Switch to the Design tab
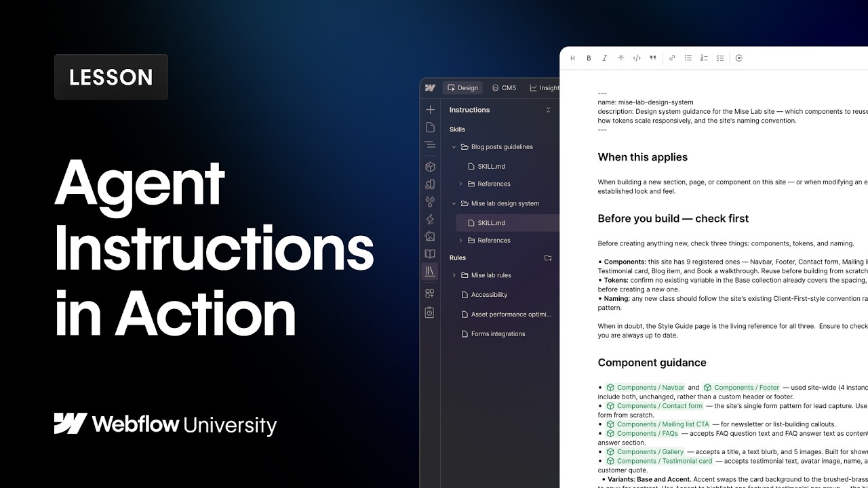 point(462,88)
